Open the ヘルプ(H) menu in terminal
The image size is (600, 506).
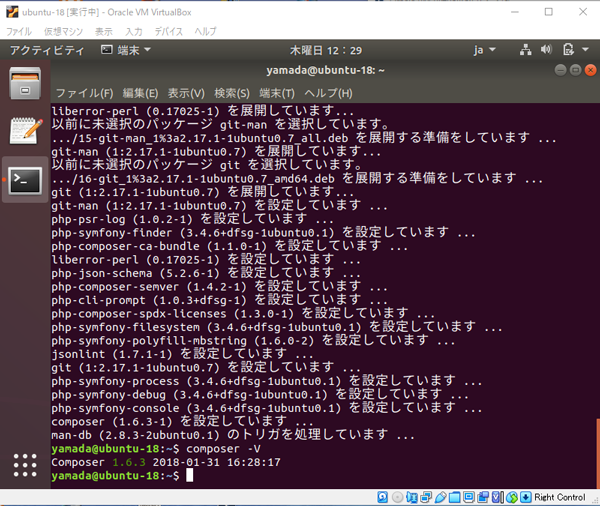[x=328, y=93]
